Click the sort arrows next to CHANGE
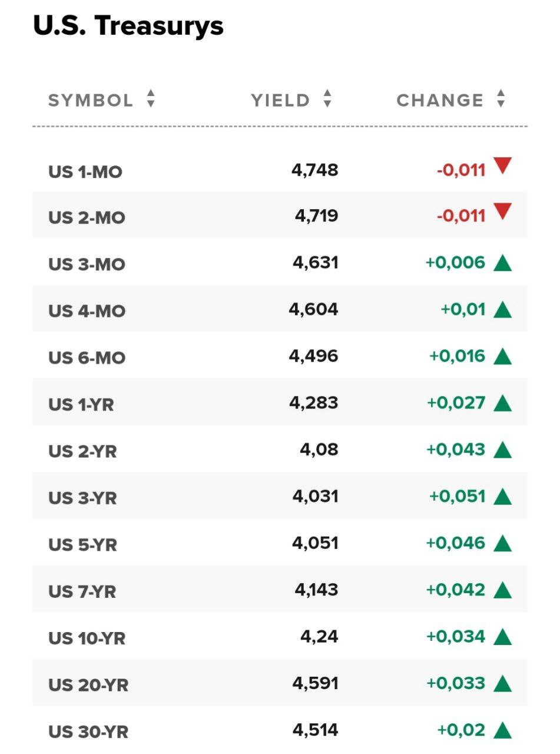Viewport: 560px width, 754px height. (x=501, y=99)
